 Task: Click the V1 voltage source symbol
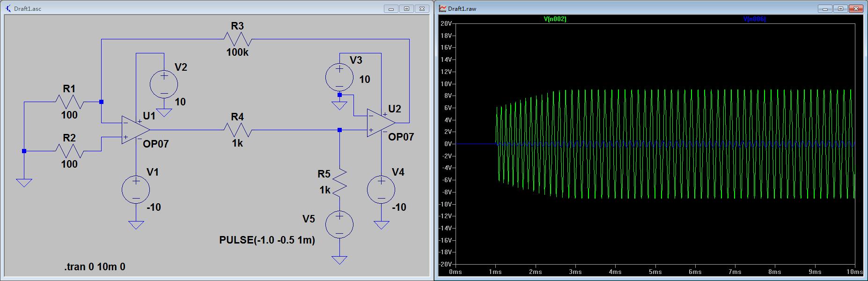[x=136, y=190]
